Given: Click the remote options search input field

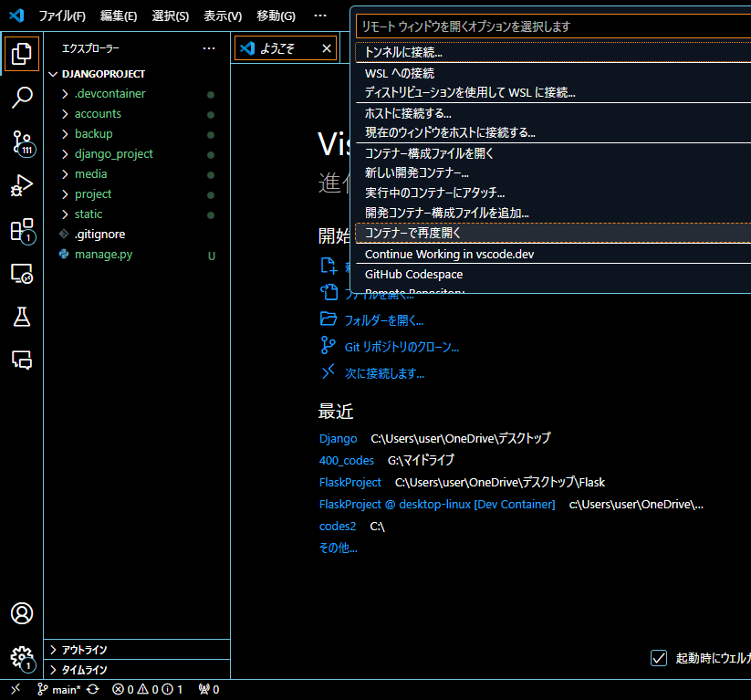Looking at the screenshot, I should (553, 26).
